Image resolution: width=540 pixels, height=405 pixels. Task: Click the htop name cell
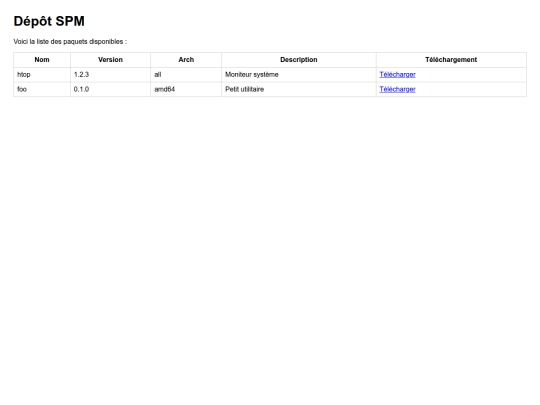tap(42, 75)
